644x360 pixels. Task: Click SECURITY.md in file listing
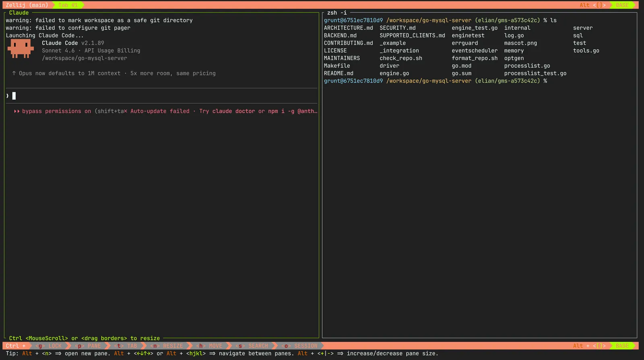[398, 28]
